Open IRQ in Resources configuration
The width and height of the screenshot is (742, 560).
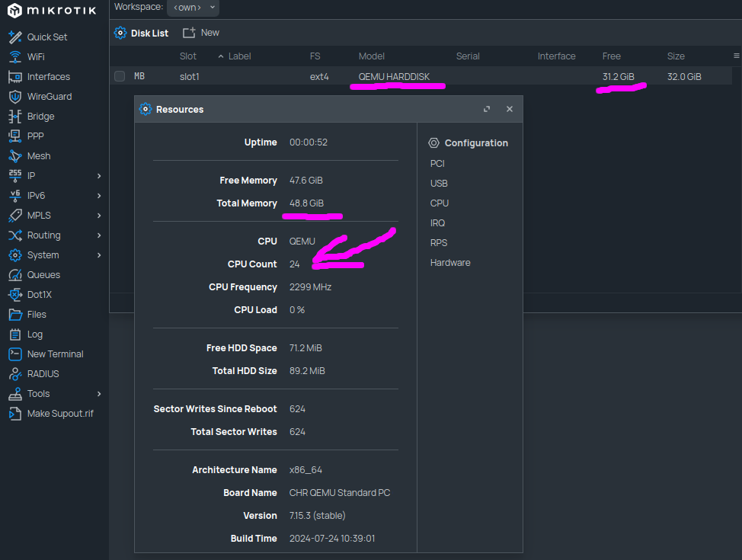(x=437, y=223)
